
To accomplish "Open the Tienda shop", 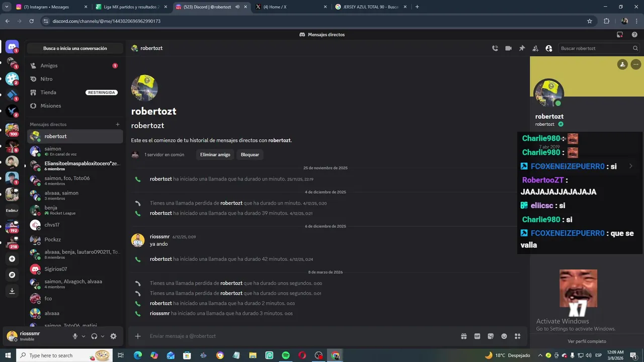I will pos(75,93).
